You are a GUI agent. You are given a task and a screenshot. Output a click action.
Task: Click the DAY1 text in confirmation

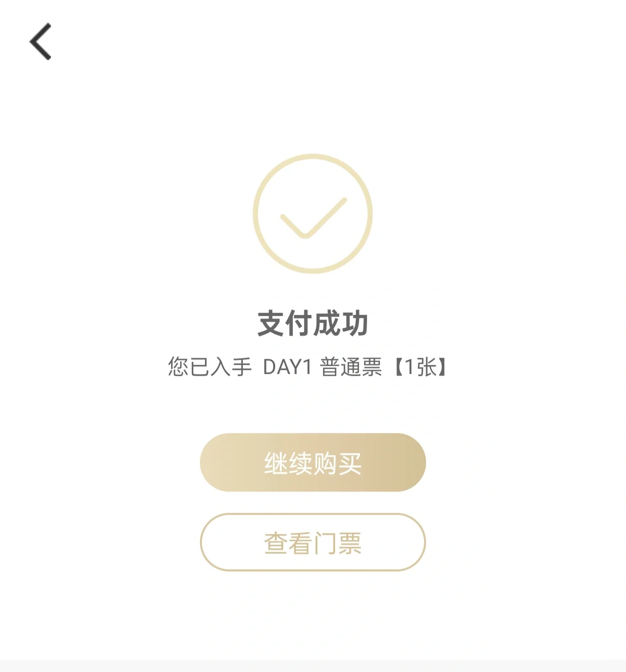point(287,367)
